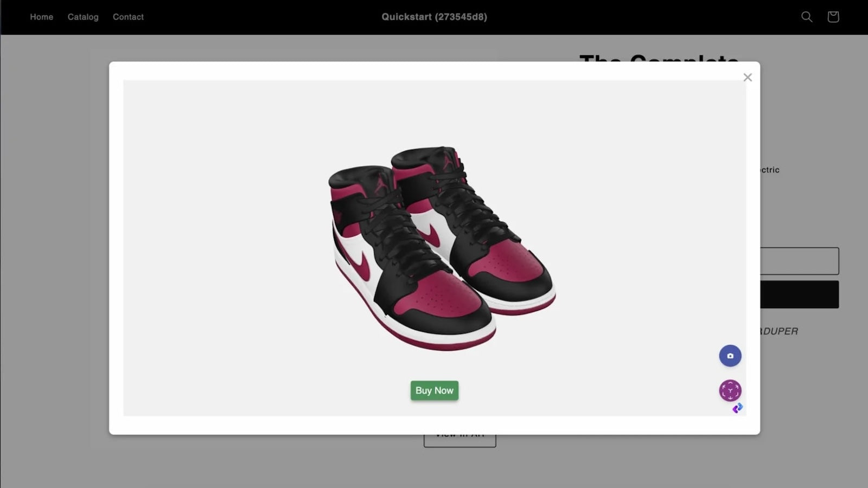Launch the purple AR view button
The height and width of the screenshot is (488, 868).
pyautogui.click(x=730, y=390)
